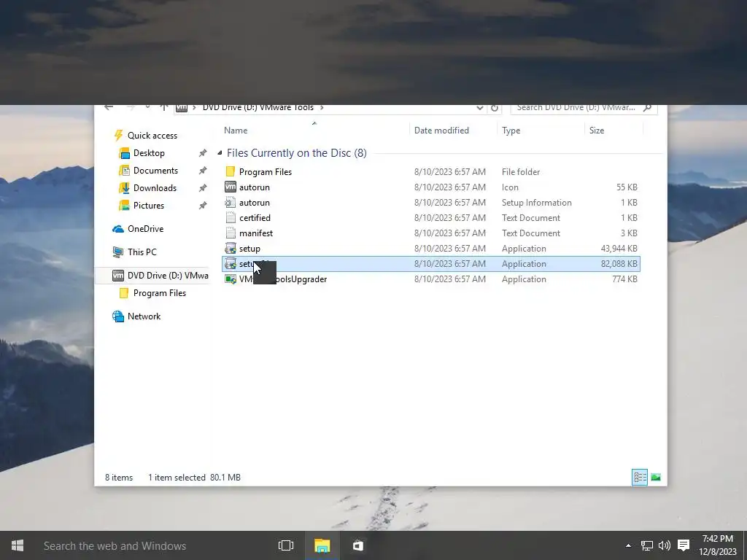747x560 pixels.
Task: Open the Store app from the taskbar
Action: click(x=357, y=545)
